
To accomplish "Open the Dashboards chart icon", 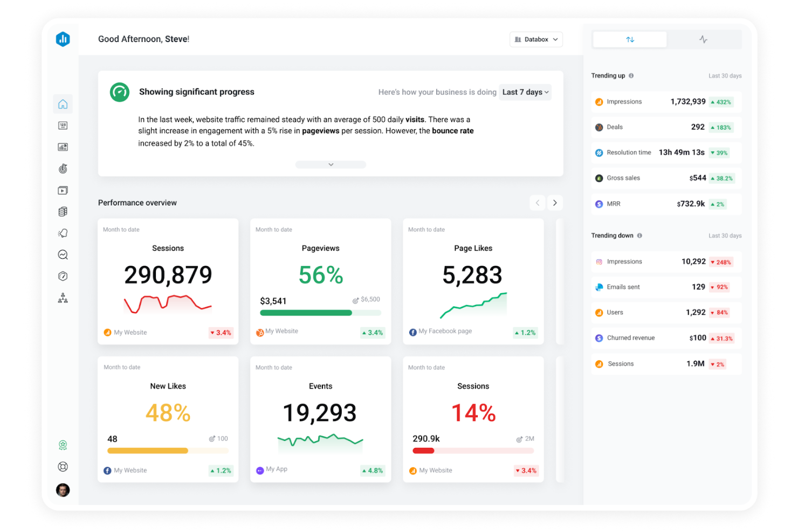I will pos(63,147).
